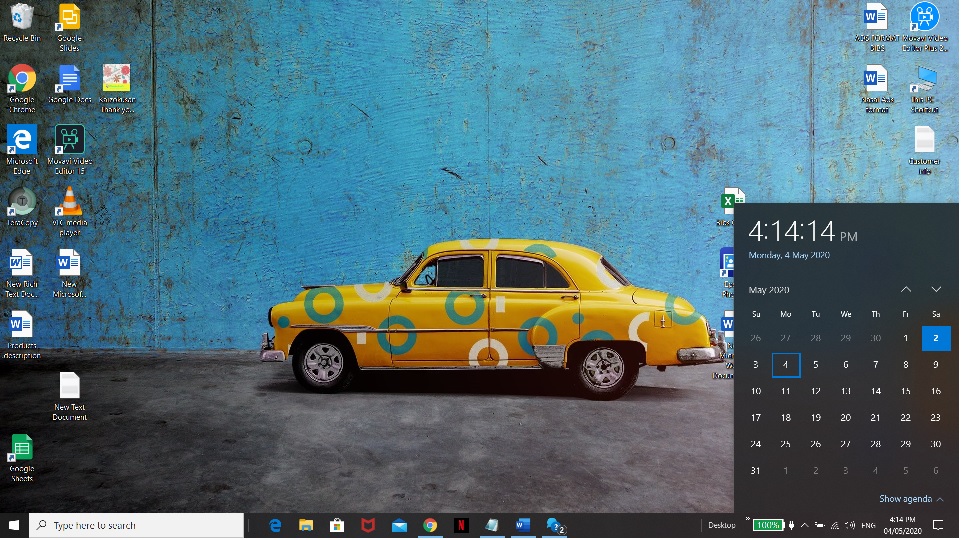Show hidden system tray icons
Image resolution: width=961 pixels, height=540 pixels.
(x=805, y=526)
